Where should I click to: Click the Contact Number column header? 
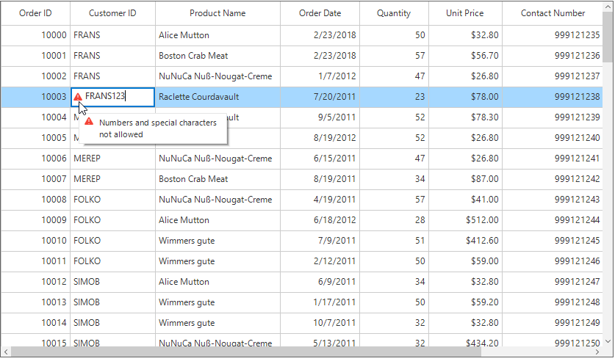pos(553,13)
